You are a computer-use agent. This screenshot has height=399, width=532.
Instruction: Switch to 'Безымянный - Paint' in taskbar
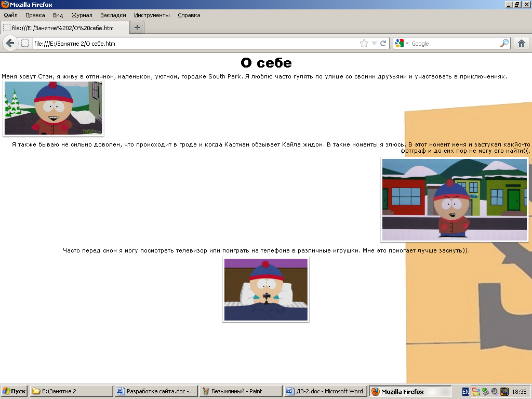pos(241,391)
